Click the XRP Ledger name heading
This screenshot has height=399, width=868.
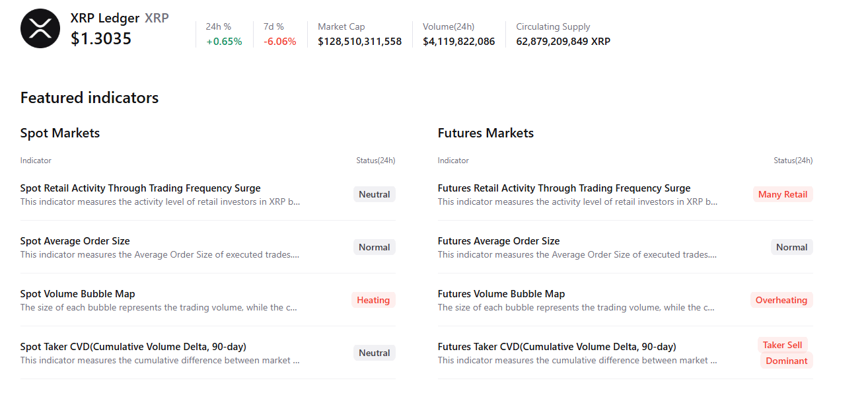point(105,18)
